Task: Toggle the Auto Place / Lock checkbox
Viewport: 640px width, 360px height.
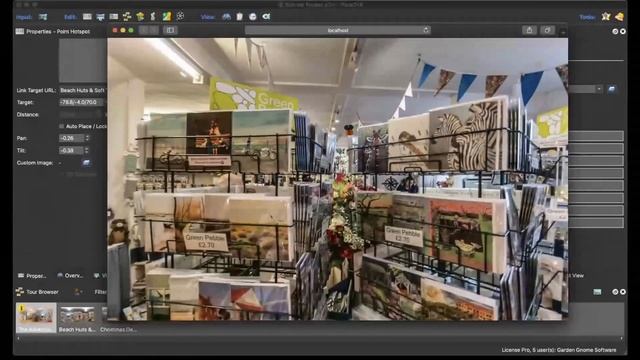Action: coord(62,127)
